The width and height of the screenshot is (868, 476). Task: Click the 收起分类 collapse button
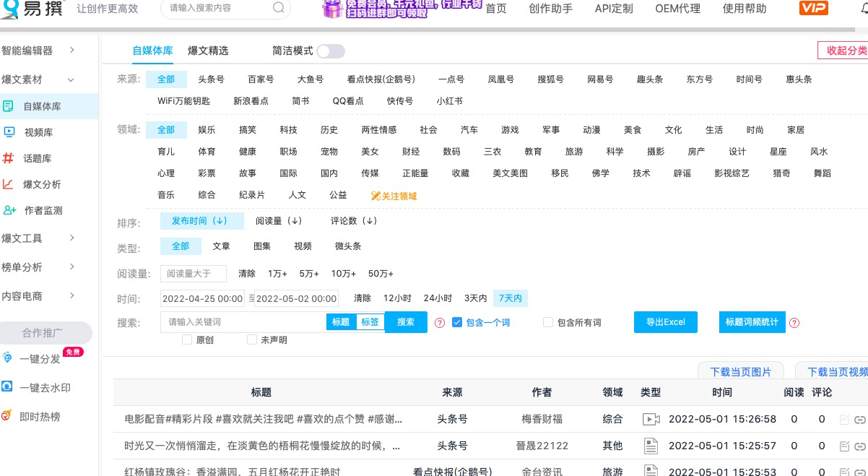coord(843,51)
